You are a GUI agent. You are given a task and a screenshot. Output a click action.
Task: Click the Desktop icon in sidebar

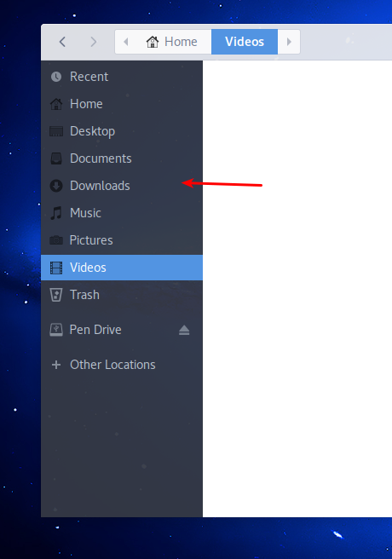pos(56,131)
